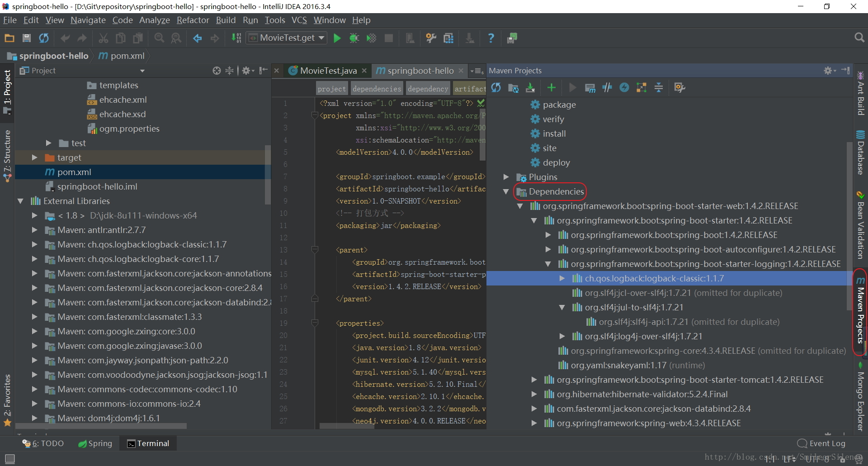868x466 pixels.
Task: Open the Spring tool window
Action: (x=95, y=443)
